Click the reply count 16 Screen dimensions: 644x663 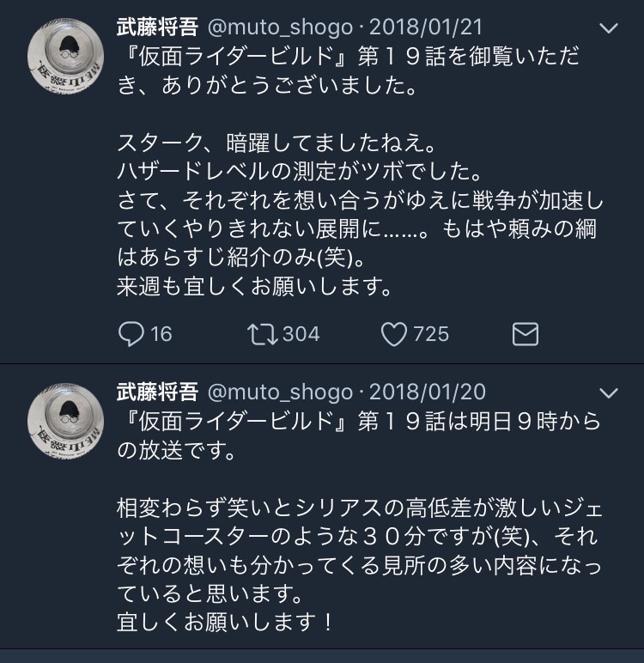[x=161, y=333]
